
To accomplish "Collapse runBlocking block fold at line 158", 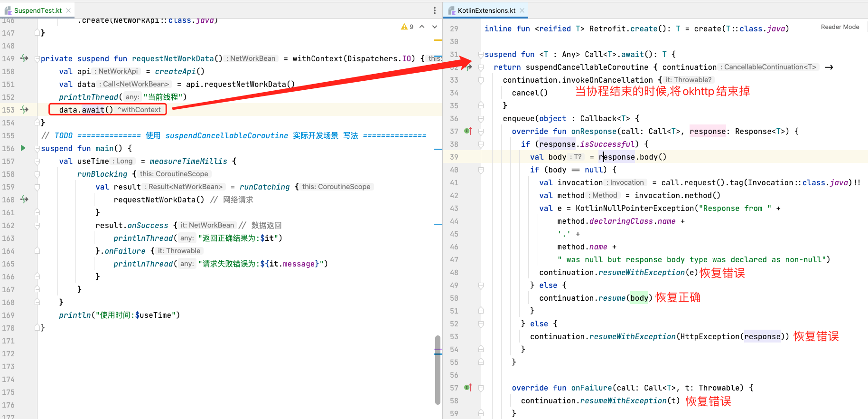I will click(x=37, y=174).
